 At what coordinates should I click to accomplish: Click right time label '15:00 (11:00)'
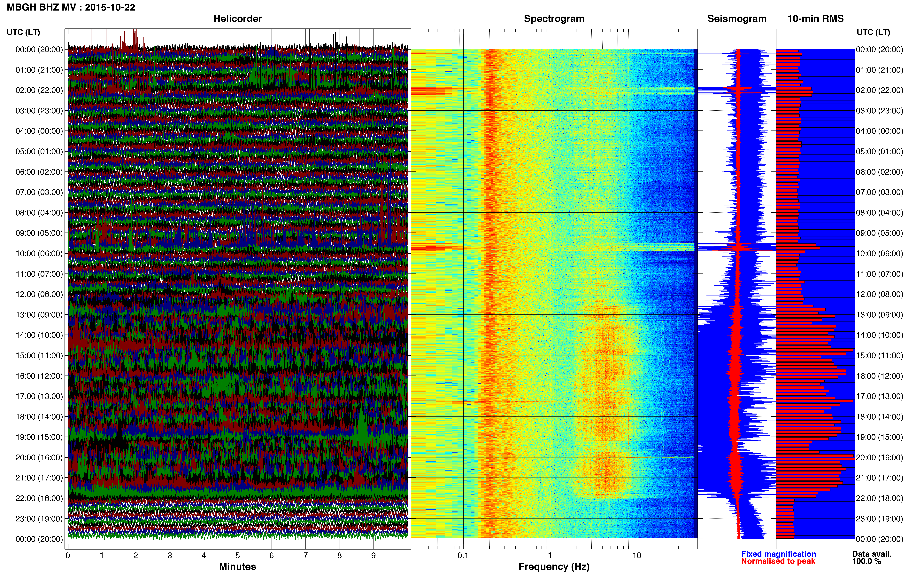[x=879, y=355]
